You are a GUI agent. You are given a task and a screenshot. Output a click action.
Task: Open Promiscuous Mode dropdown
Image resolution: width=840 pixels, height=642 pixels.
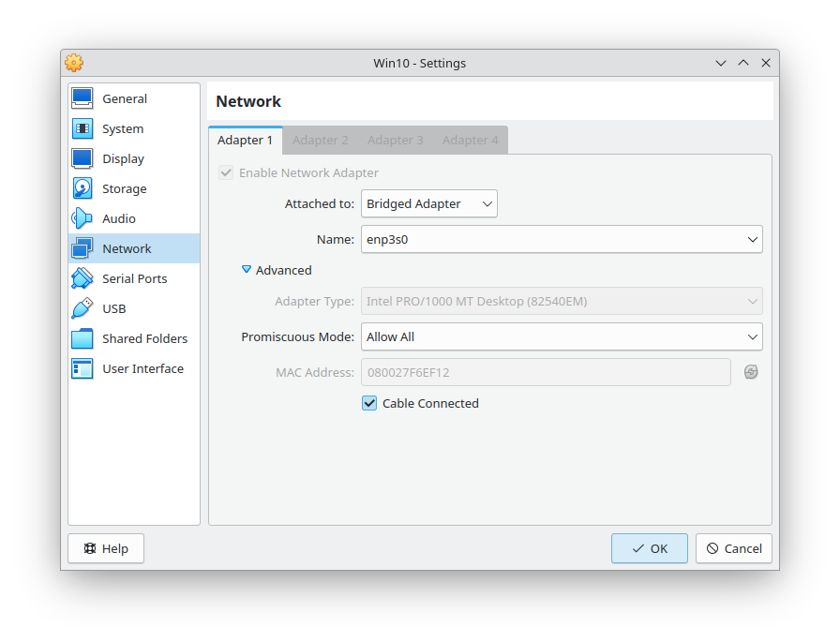[561, 336]
